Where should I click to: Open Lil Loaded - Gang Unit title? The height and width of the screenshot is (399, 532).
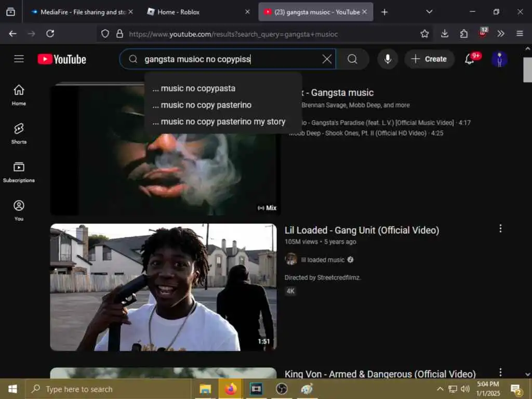(362, 230)
